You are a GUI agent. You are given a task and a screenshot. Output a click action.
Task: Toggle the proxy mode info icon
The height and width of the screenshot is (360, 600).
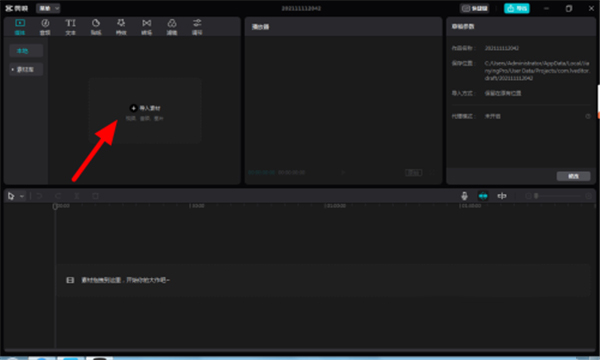[x=588, y=116]
